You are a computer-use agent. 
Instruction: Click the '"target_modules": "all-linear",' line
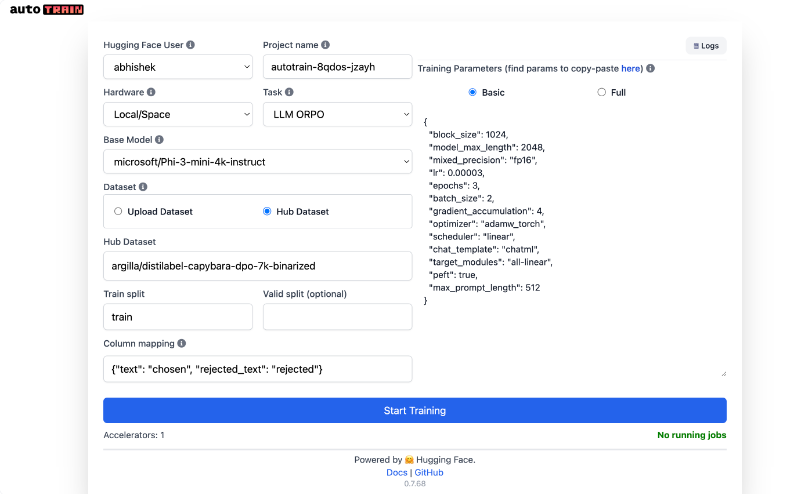491,262
